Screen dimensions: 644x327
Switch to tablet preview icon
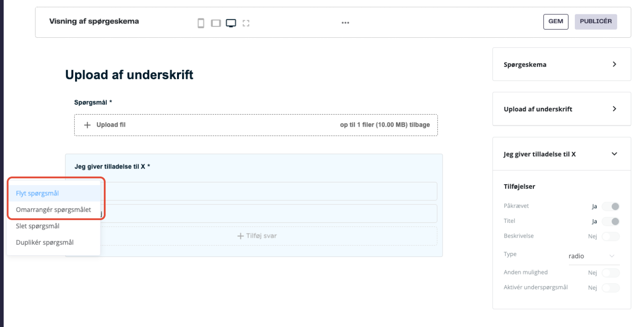coord(216,23)
